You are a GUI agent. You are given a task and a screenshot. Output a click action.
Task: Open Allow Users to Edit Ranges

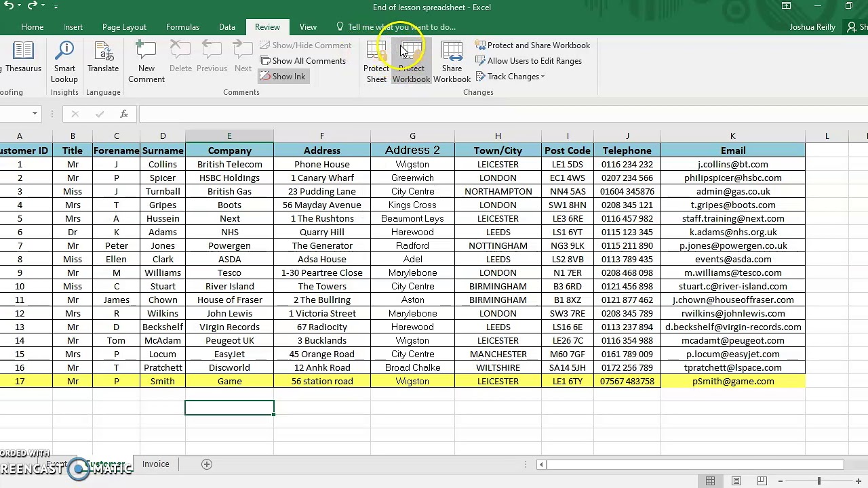[x=528, y=61]
